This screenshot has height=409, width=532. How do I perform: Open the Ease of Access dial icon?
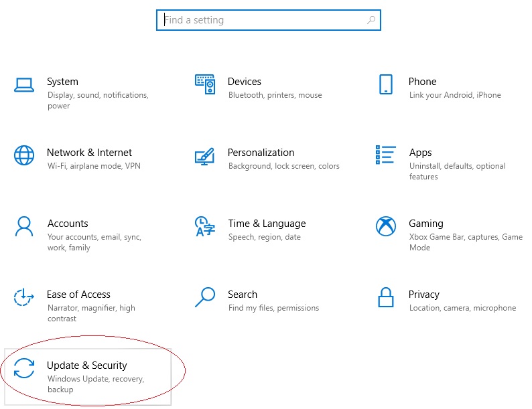23,297
